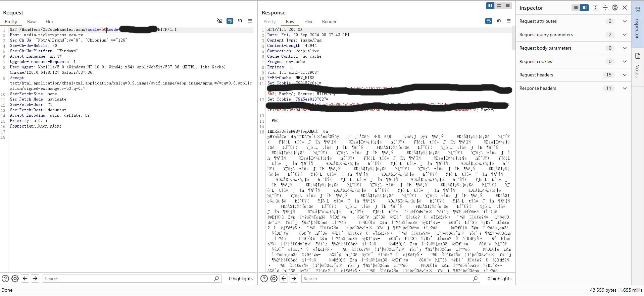Click the Response pane vertical scrollbar
Screen dimensions: 644x296
coord(513,39)
